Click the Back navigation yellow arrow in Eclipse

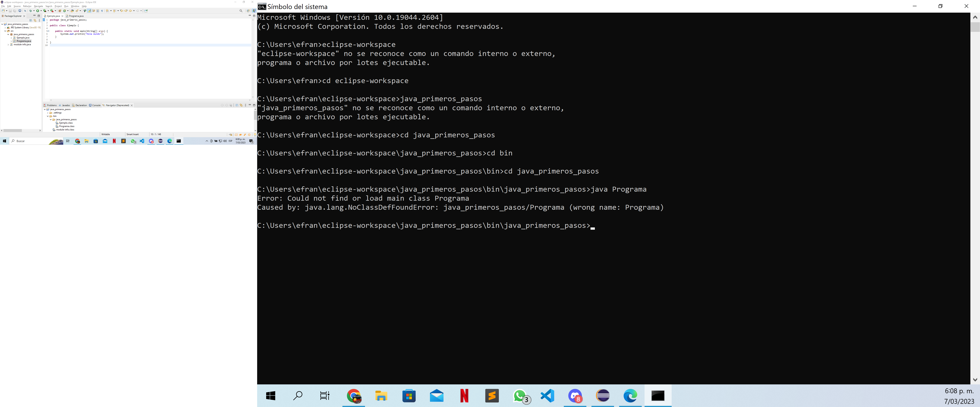pyautogui.click(x=130, y=11)
